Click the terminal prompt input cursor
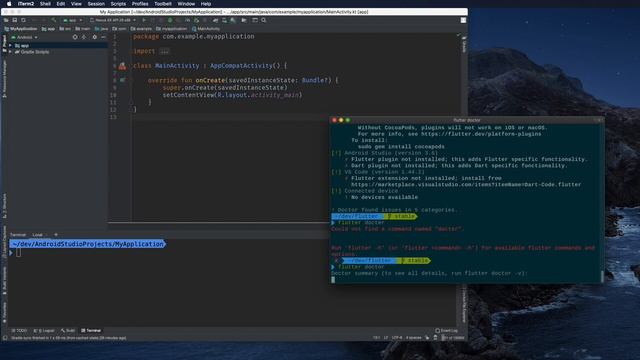 pyautogui.click(x=18, y=253)
